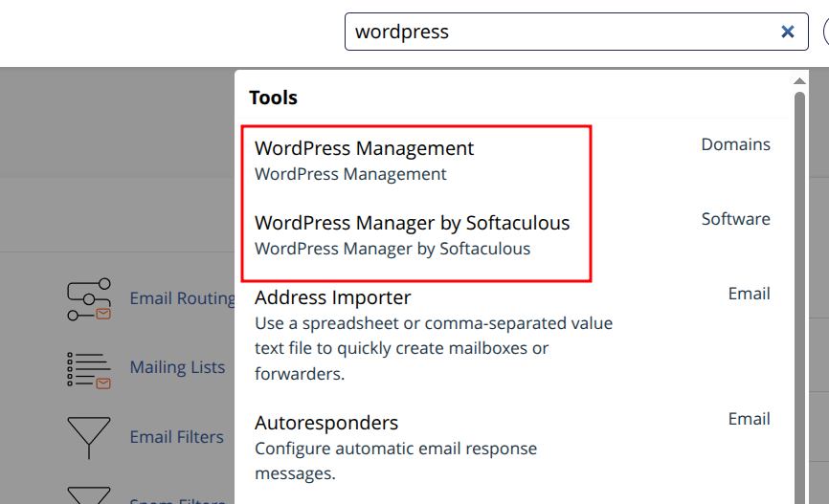Click Email label beside Address Importer
The width and height of the screenshot is (829, 504).
(x=749, y=294)
